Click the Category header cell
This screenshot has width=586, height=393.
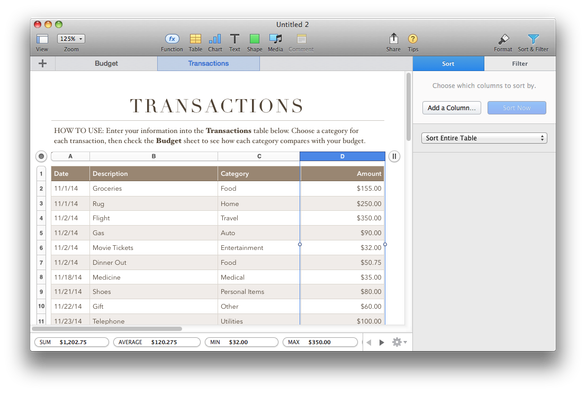tap(259, 174)
